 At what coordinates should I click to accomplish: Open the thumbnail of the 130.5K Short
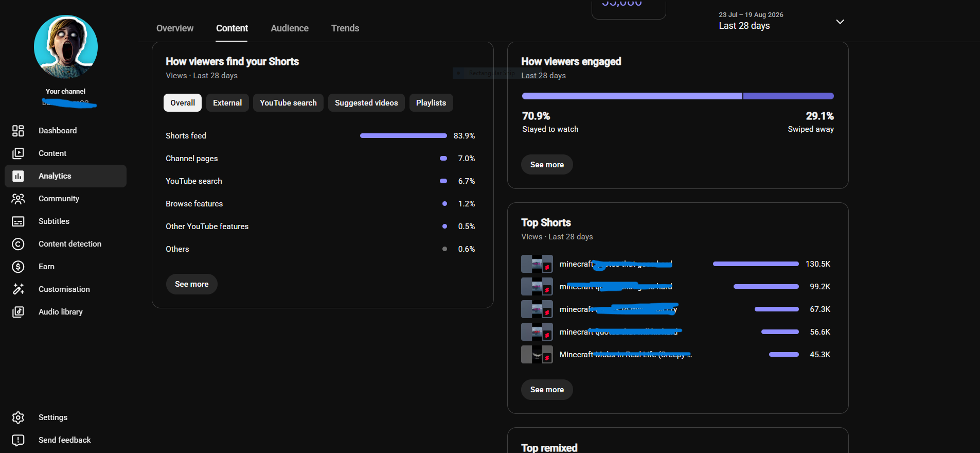point(537,264)
